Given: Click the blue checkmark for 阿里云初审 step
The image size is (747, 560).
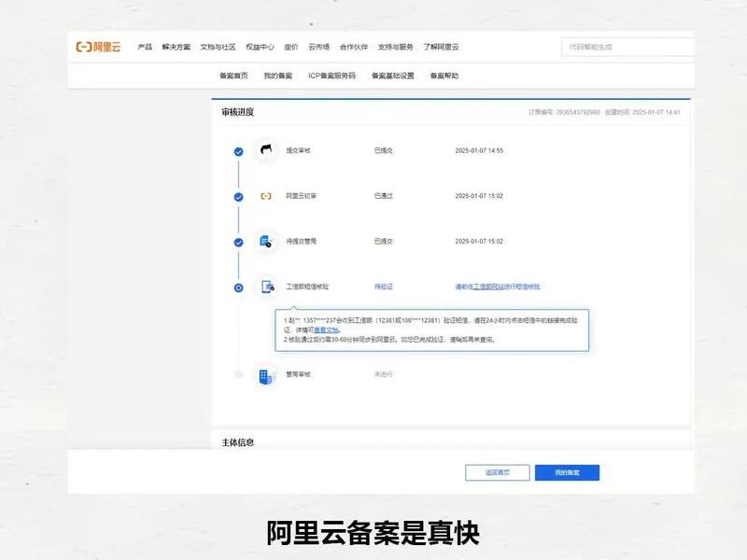Looking at the screenshot, I should [239, 197].
